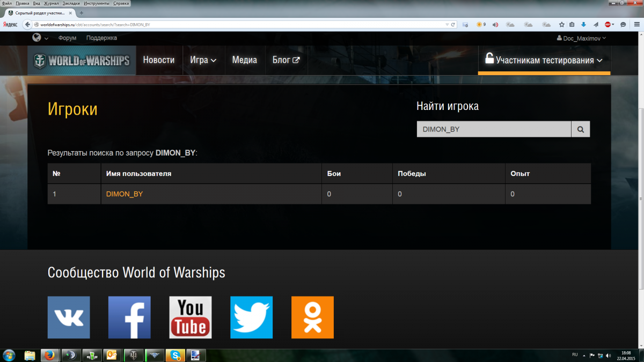Open Outlook from the taskbar
Screen dimensions: 644x362
[112, 355]
